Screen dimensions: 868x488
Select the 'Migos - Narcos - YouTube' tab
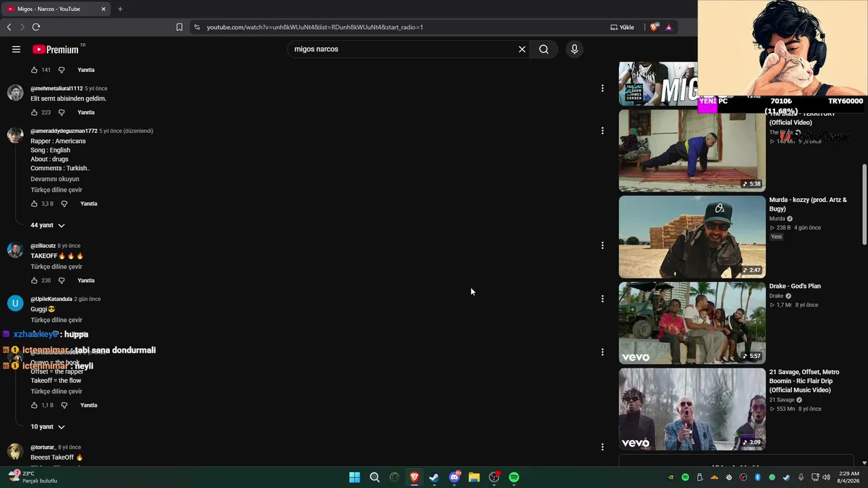click(x=56, y=9)
